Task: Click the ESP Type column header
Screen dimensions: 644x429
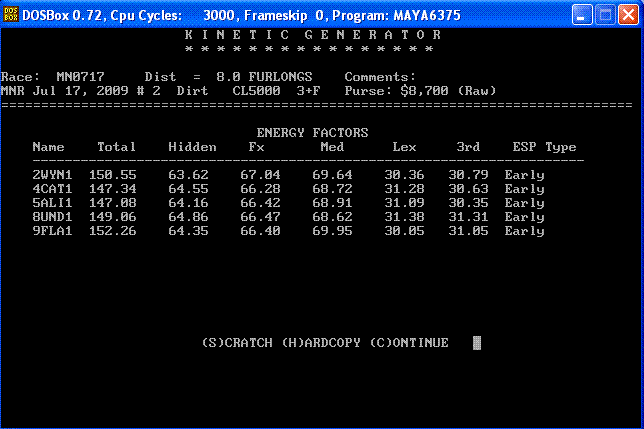Action: coord(544,147)
